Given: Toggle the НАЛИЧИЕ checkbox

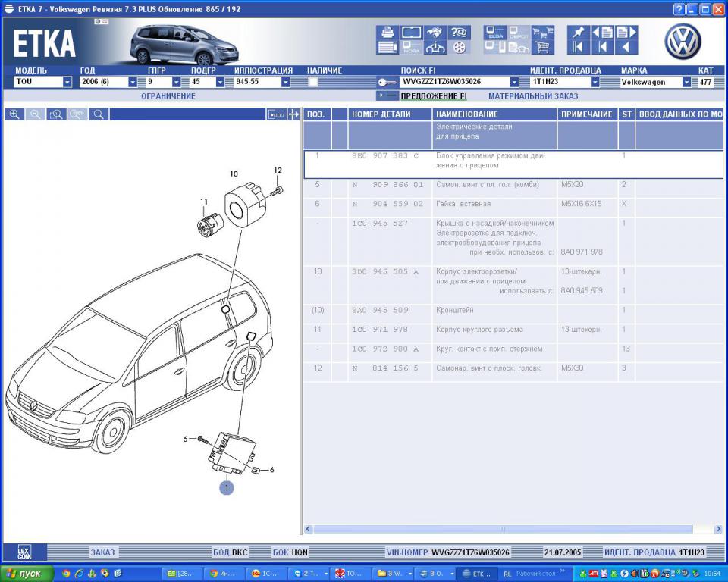Looking at the screenshot, I should coord(313,82).
